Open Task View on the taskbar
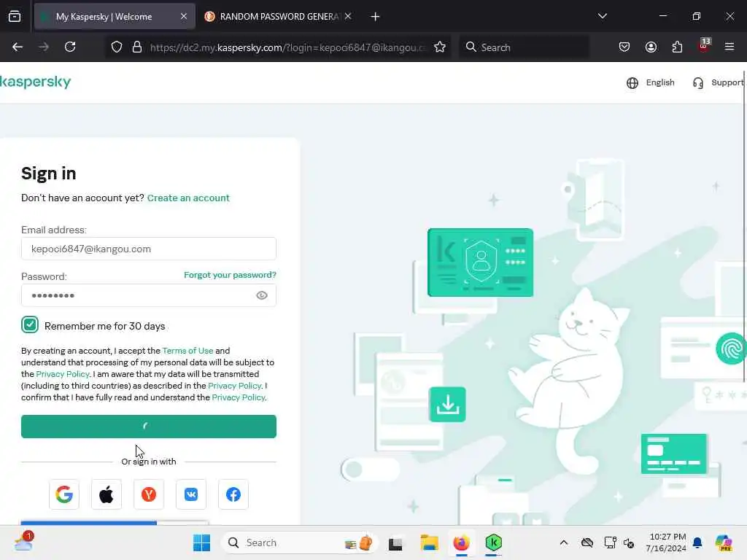Viewport: 747px width, 560px height. click(395, 542)
